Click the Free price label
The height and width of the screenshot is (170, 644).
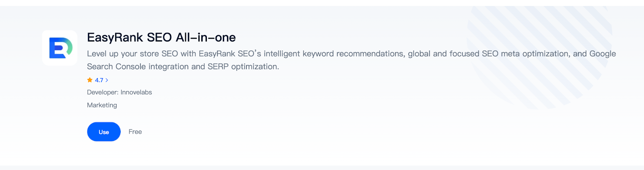tap(135, 132)
